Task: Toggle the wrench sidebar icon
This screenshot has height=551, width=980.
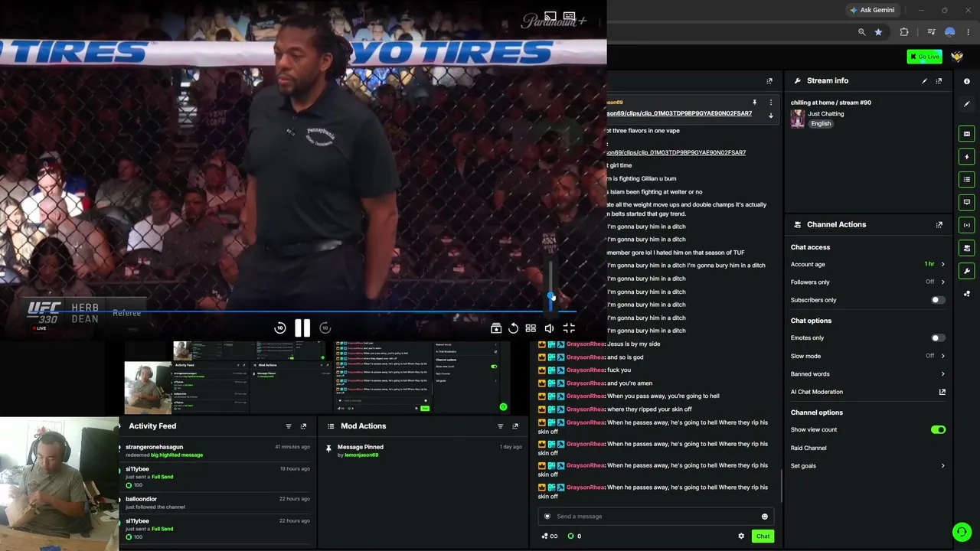Action: tap(967, 271)
